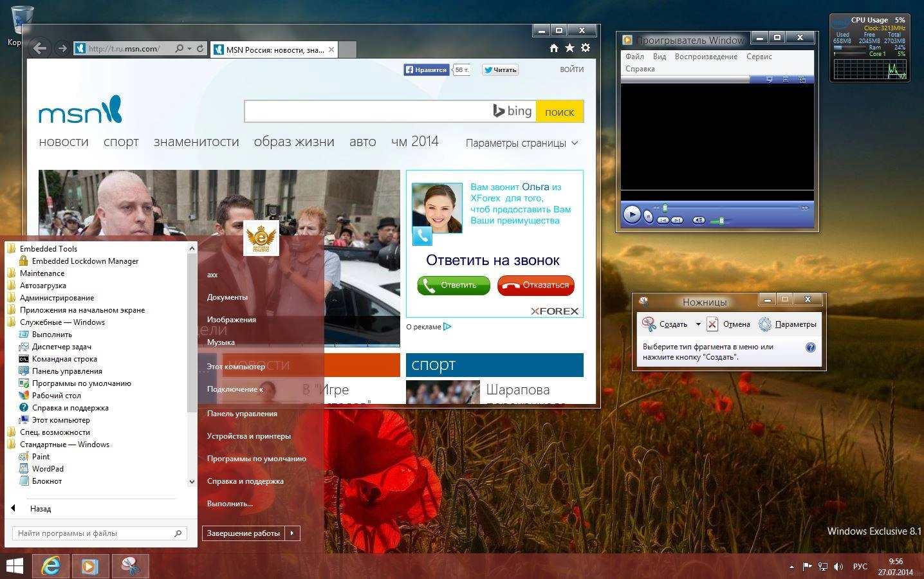The width and height of the screenshot is (924, 579).
Task: Select the MSN Россия browser tab
Action: [274, 50]
